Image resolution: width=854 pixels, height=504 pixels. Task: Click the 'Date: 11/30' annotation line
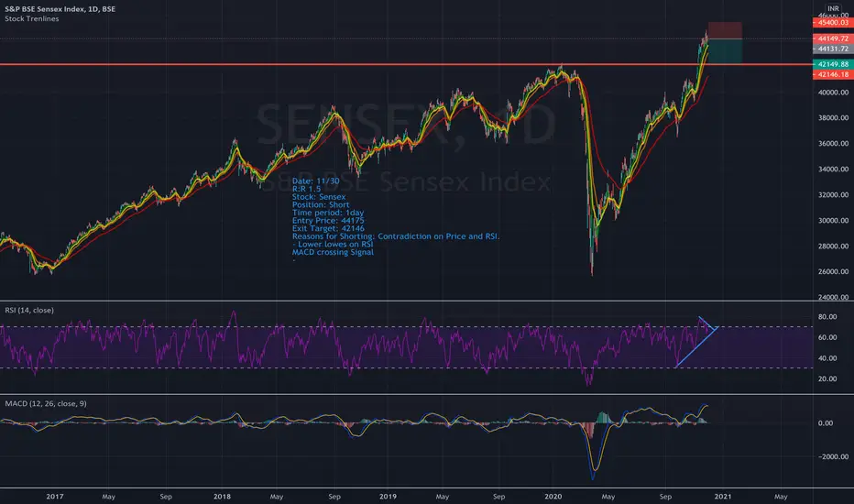click(x=316, y=181)
